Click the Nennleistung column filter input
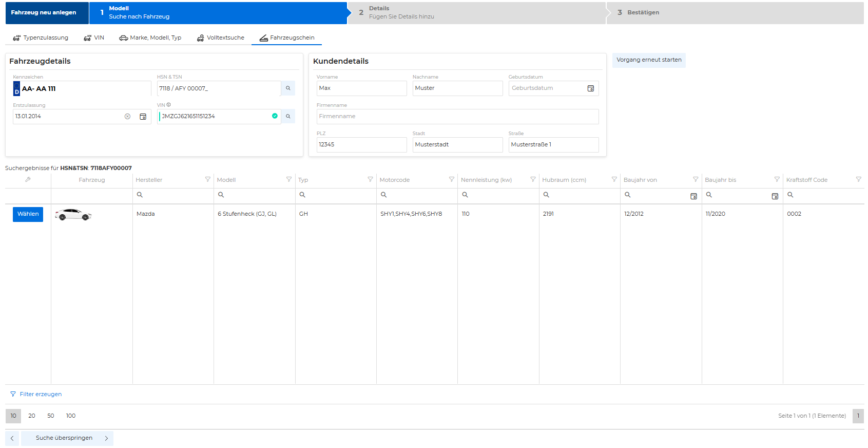Viewport: 868px width, 448px height. point(498,195)
